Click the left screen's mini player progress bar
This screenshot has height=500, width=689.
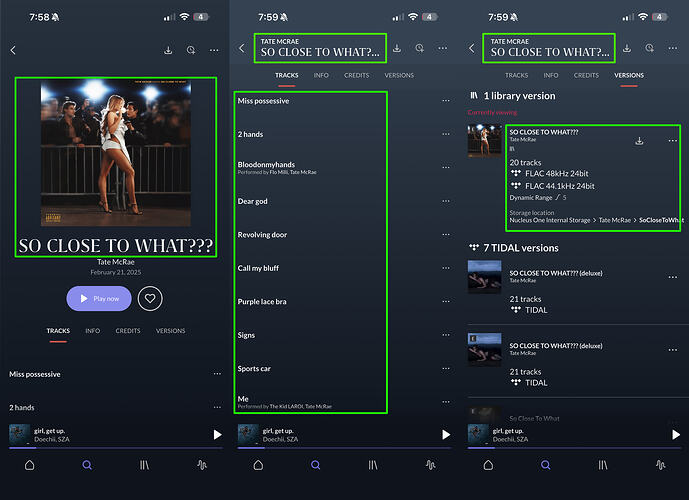pos(116,448)
